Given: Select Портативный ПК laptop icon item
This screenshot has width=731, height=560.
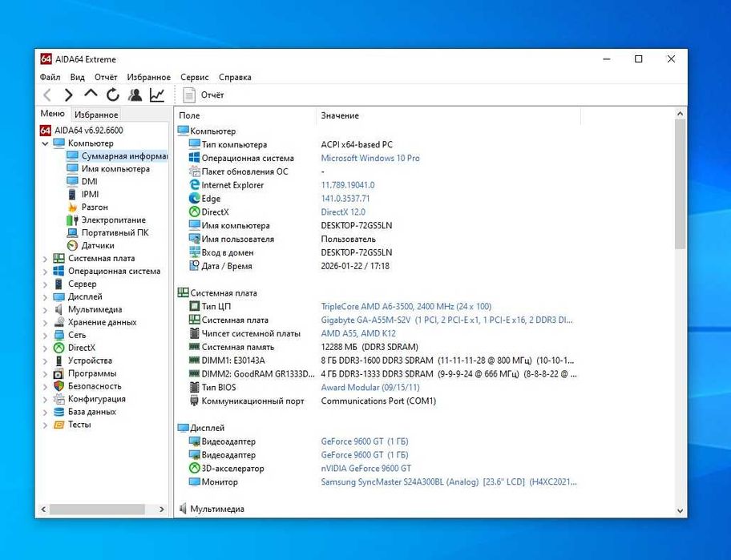Looking at the screenshot, I should pos(72,232).
